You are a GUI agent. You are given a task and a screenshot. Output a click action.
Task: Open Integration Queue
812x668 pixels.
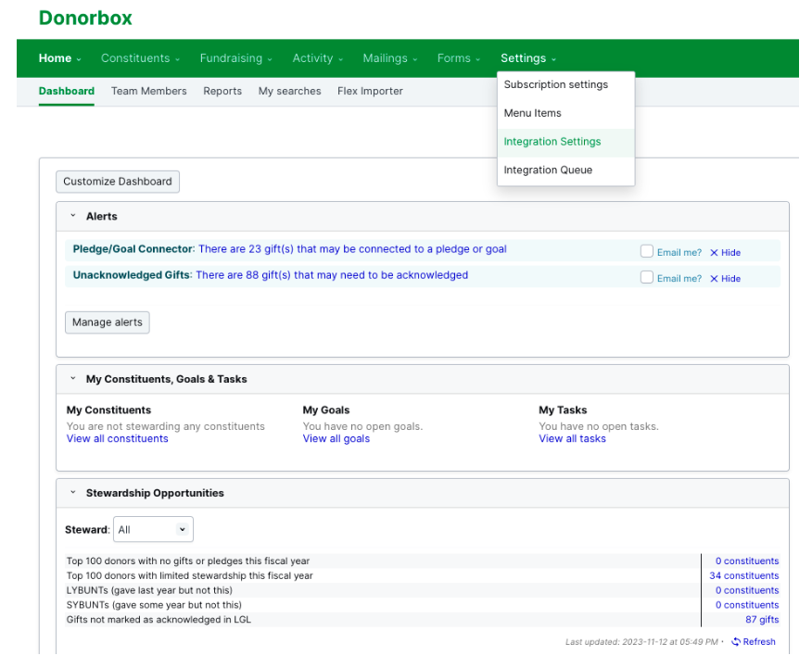tap(566, 170)
